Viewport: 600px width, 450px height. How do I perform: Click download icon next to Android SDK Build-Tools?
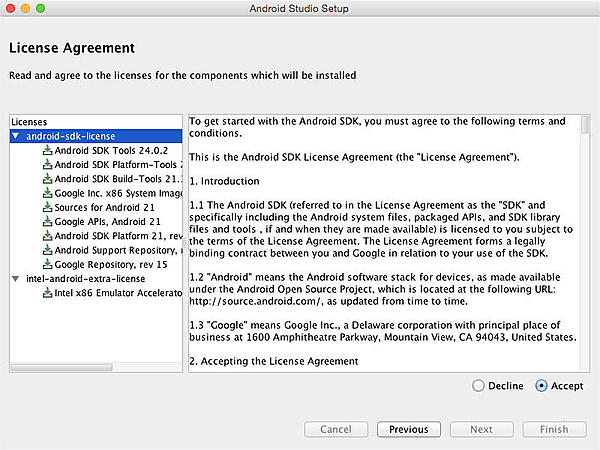47,179
